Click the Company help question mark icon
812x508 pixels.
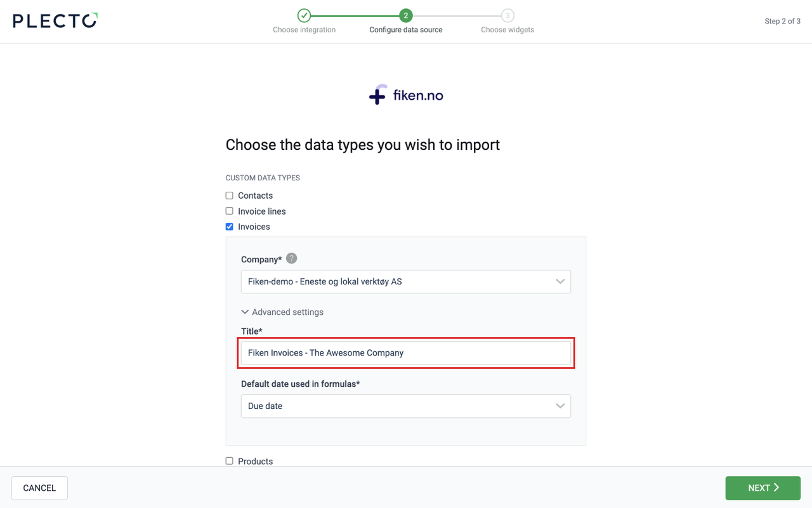[x=291, y=258]
